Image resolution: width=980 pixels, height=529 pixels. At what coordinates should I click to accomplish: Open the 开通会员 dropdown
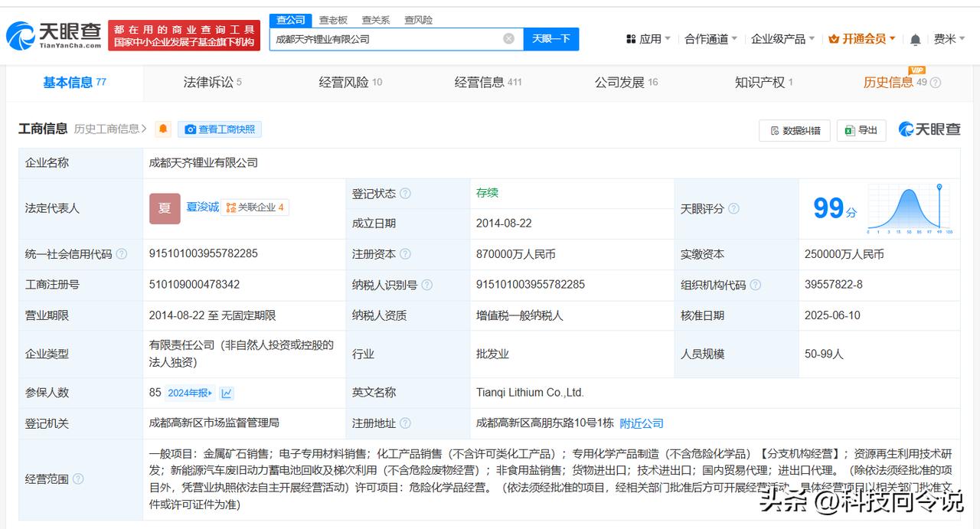click(x=862, y=39)
